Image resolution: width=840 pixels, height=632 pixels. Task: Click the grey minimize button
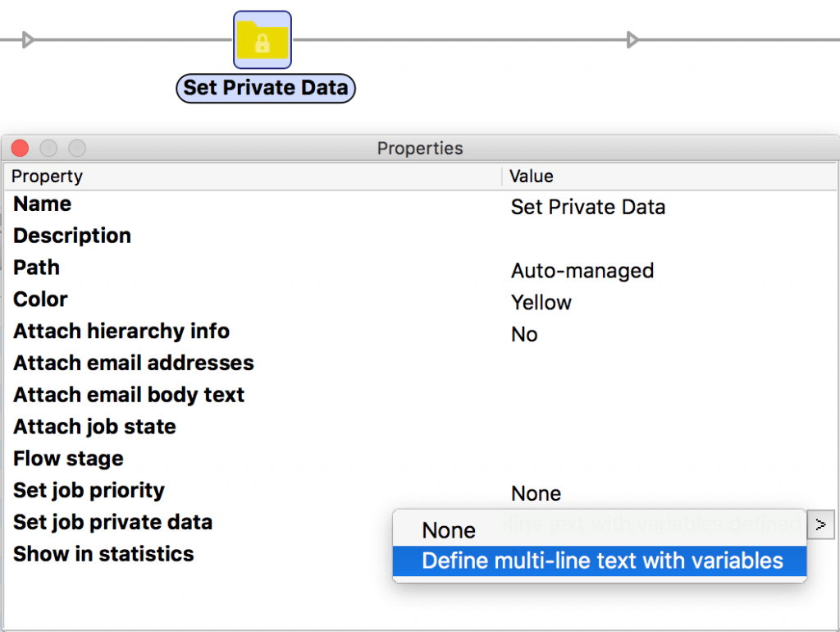coord(48,149)
